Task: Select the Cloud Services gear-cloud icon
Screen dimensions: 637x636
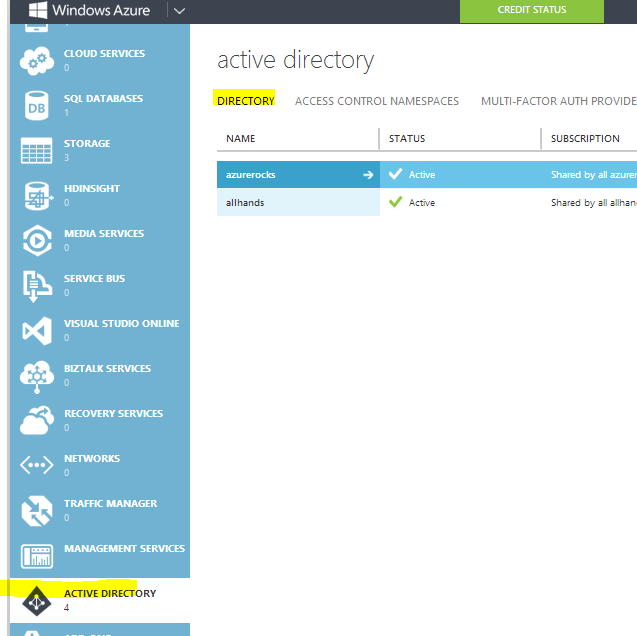Action: [x=37, y=61]
